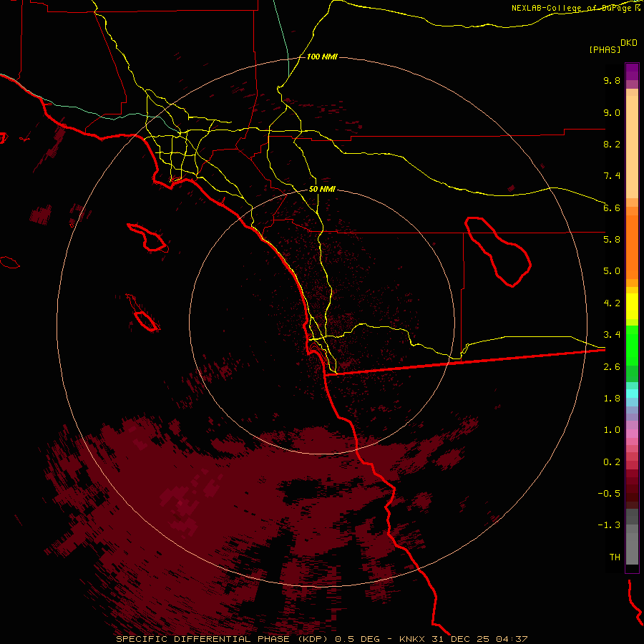The height and width of the screenshot is (644, 644).
Task: Click the DKD label above the color bar
Action: click(x=629, y=43)
